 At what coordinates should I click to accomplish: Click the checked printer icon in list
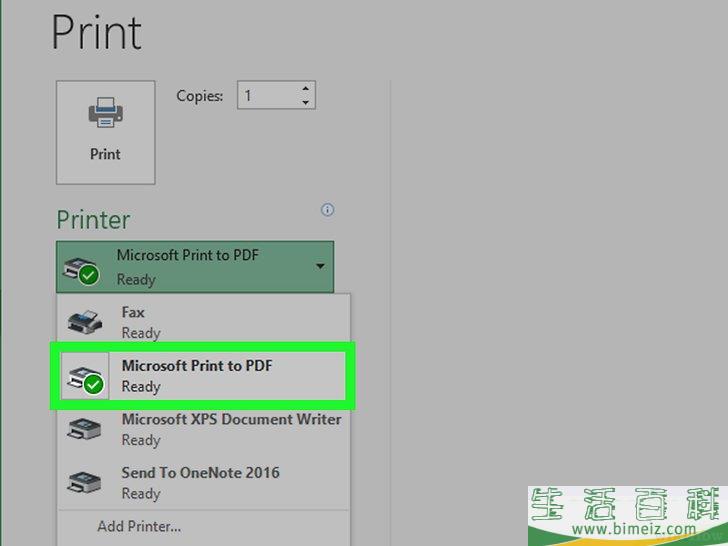point(85,378)
